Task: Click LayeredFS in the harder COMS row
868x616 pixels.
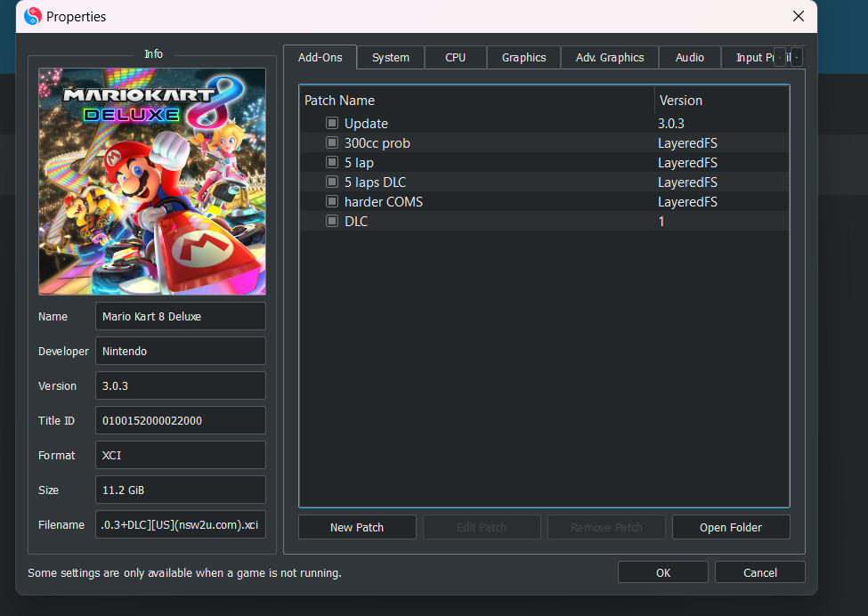Action: pos(687,201)
